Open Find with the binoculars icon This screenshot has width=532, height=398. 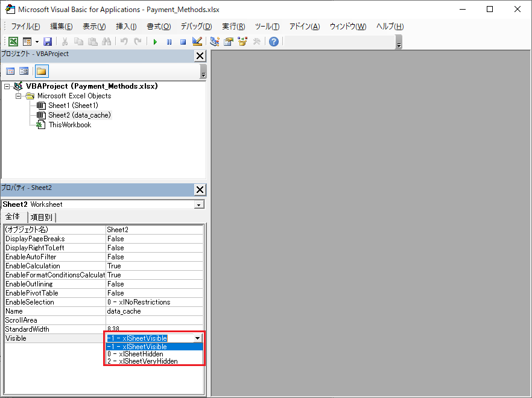(x=107, y=42)
